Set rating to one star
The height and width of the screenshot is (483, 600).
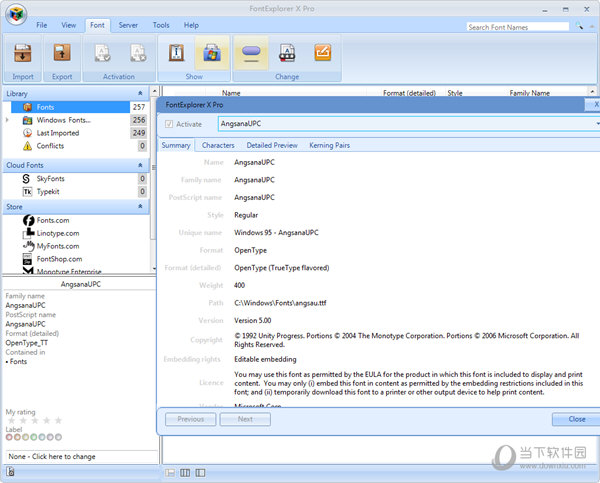(11, 421)
